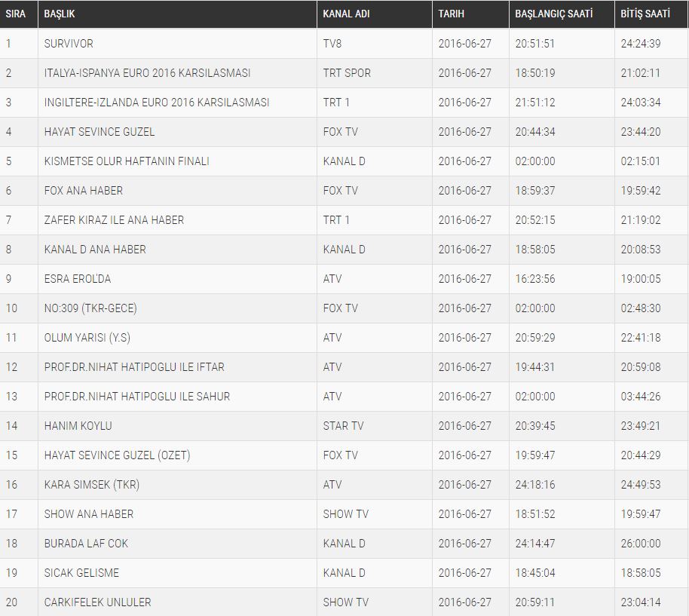Viewport: 689px width, 616px height.
Task: Select end time 24:03:34
Action: point(641,103)
